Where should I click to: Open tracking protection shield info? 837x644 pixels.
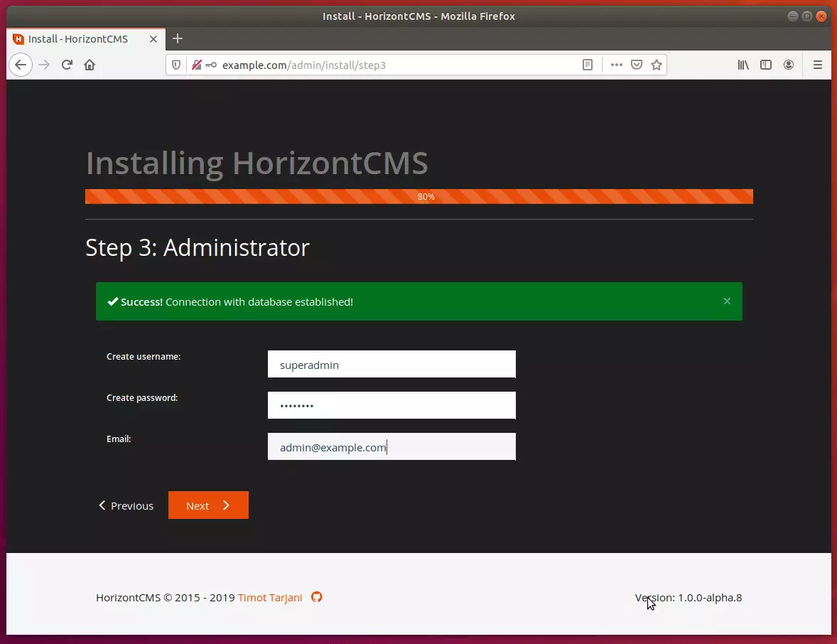176,65
